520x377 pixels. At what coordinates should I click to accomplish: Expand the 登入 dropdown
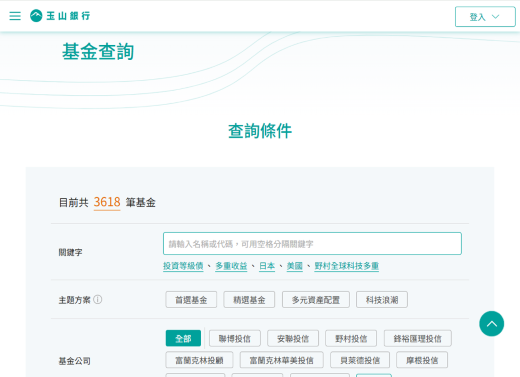click(x=485, y=17)
